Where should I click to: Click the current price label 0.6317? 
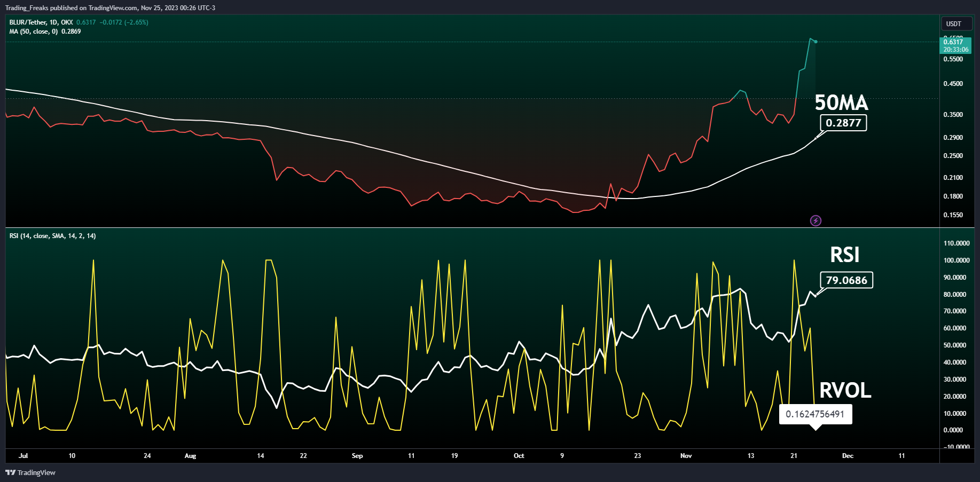(x=953, y=42)
